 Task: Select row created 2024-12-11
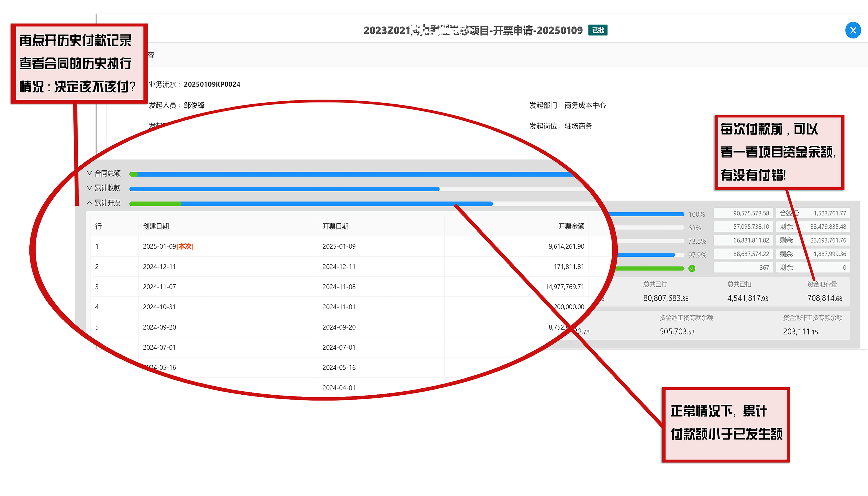pos(340,267)
